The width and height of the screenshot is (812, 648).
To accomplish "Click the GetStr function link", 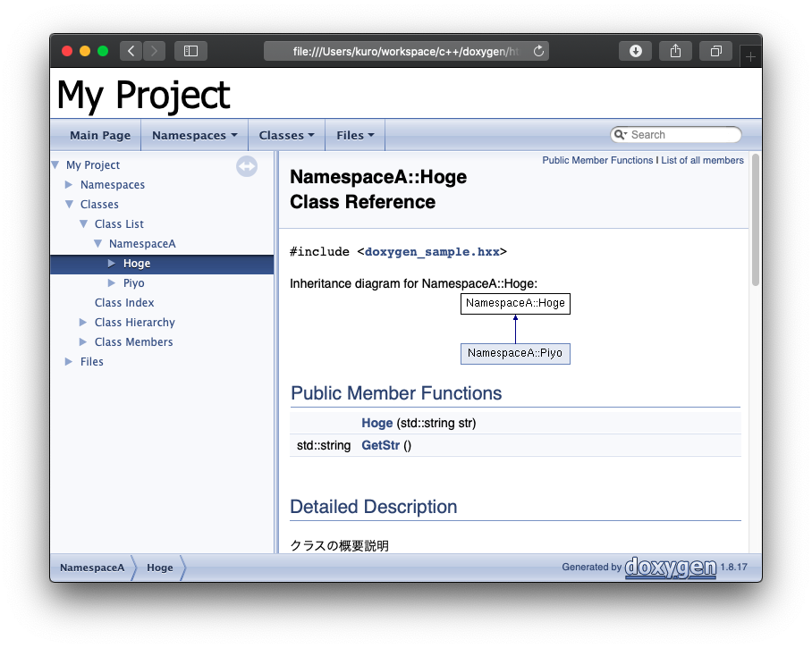I will (380, 445).
